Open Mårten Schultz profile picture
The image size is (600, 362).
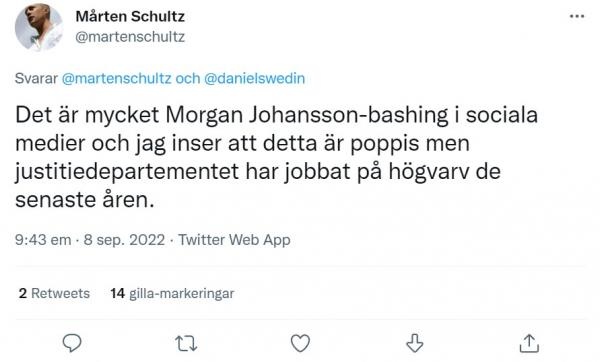pyautogui.click(x=39, y=27)
